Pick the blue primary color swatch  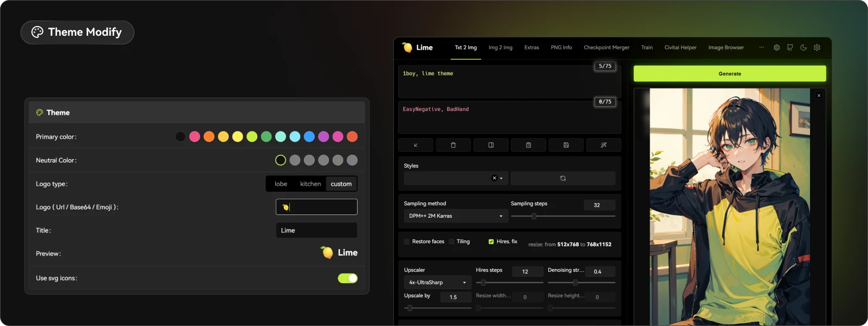(309, 137)
